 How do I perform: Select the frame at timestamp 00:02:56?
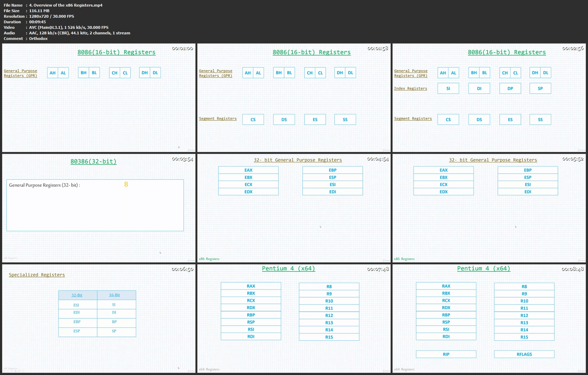coord(489,98)
